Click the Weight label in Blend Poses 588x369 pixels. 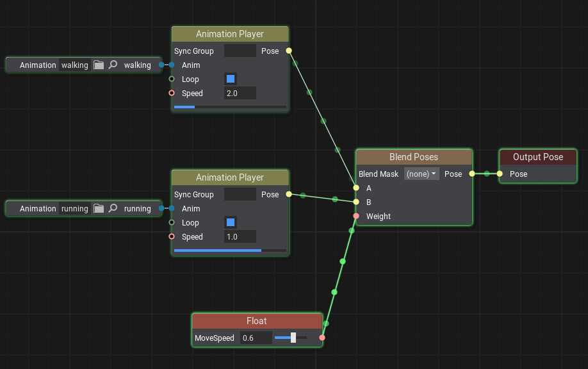pyautogui.click(x=379, y=217)
